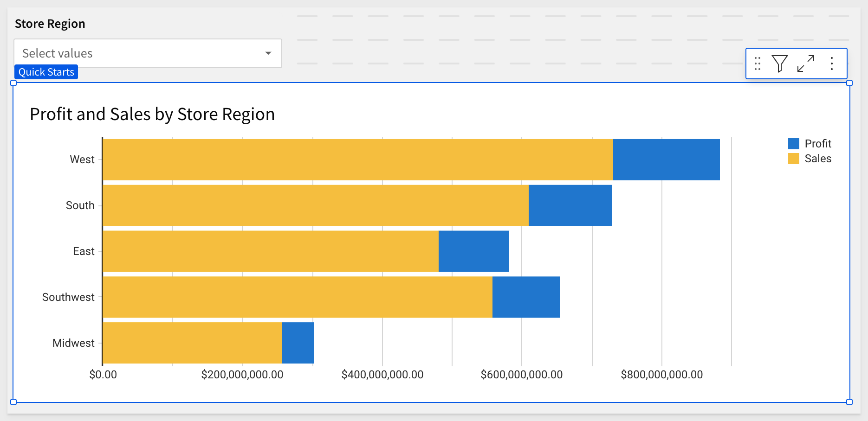Click the bottom-right resize handle of chart
868x421 pixels.
(849, 402)
